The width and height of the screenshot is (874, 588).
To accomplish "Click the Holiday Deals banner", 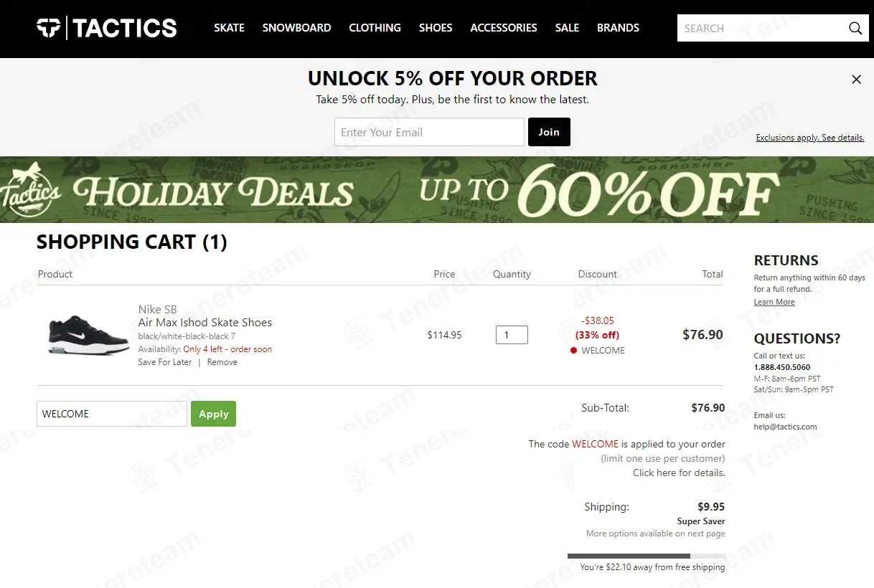I will tap(437, 190).
